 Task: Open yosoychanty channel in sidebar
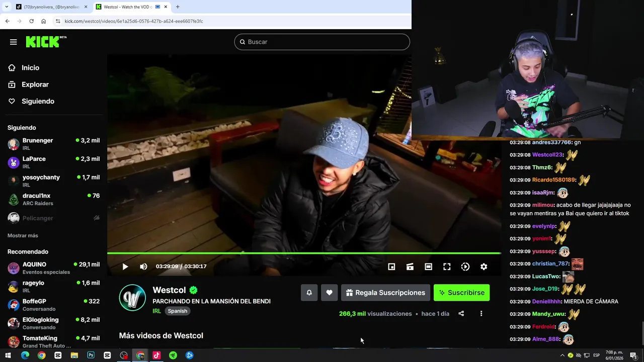point(53,181)
